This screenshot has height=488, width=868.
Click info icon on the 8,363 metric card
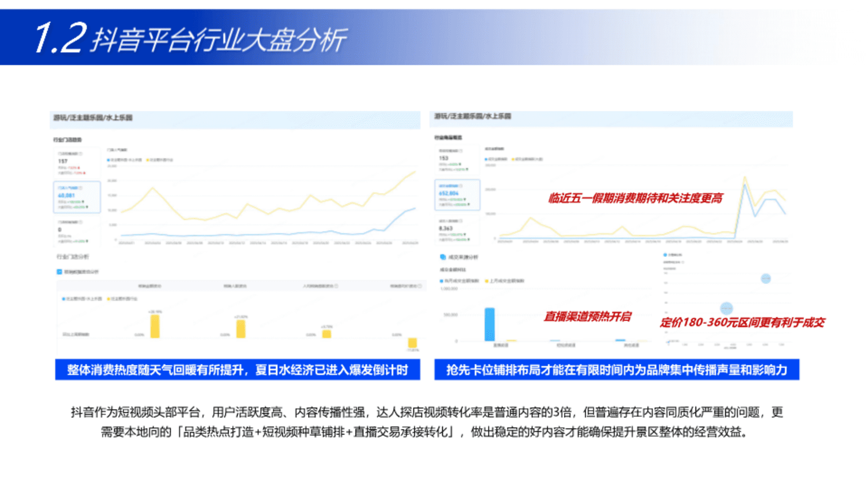click(x=461, y=221)
